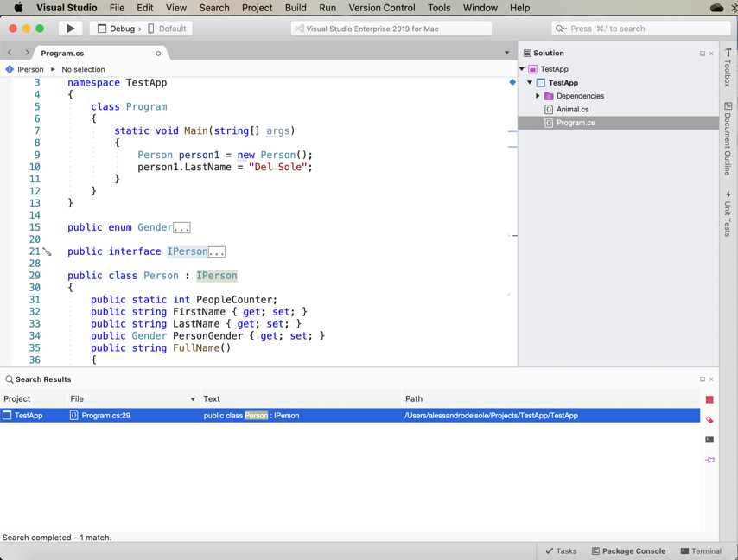The image size is (738, 560).
Task: Close the Search Results pad
Action: (711, 379)
